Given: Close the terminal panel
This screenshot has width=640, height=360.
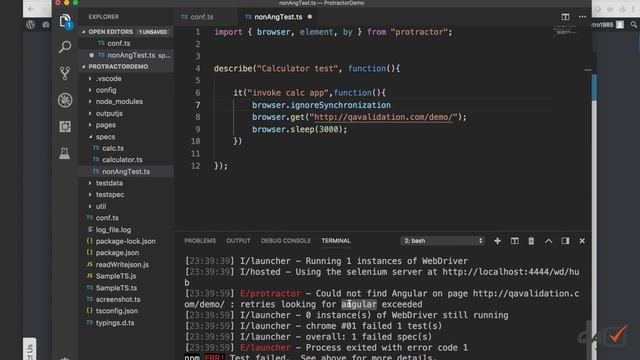Looking at the screenshot, I should click(x=582, y=241).
